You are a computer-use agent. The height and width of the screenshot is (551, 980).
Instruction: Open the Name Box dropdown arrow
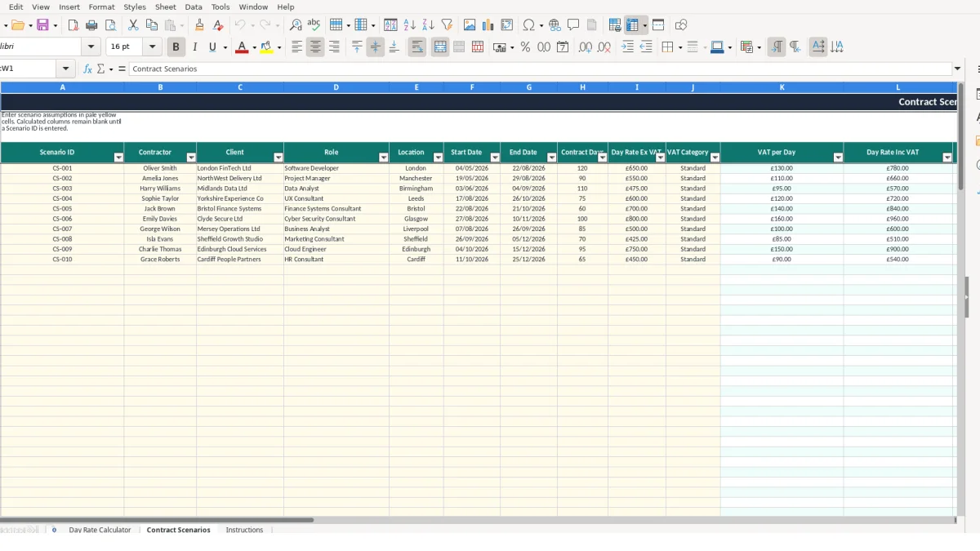coord(66,69)
